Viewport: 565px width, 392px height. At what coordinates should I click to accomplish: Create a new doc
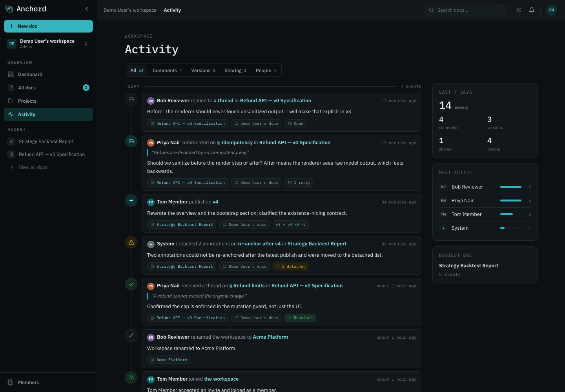(48, 26)
